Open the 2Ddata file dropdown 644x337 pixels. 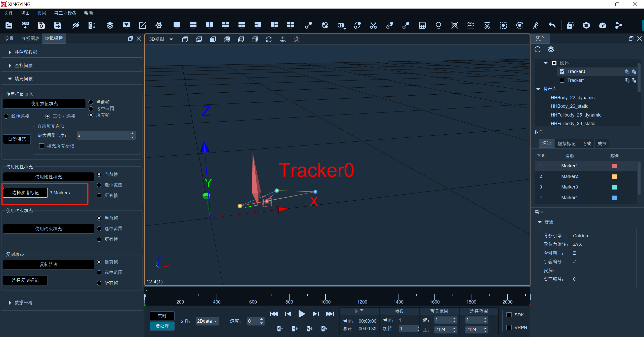[207, 321]
